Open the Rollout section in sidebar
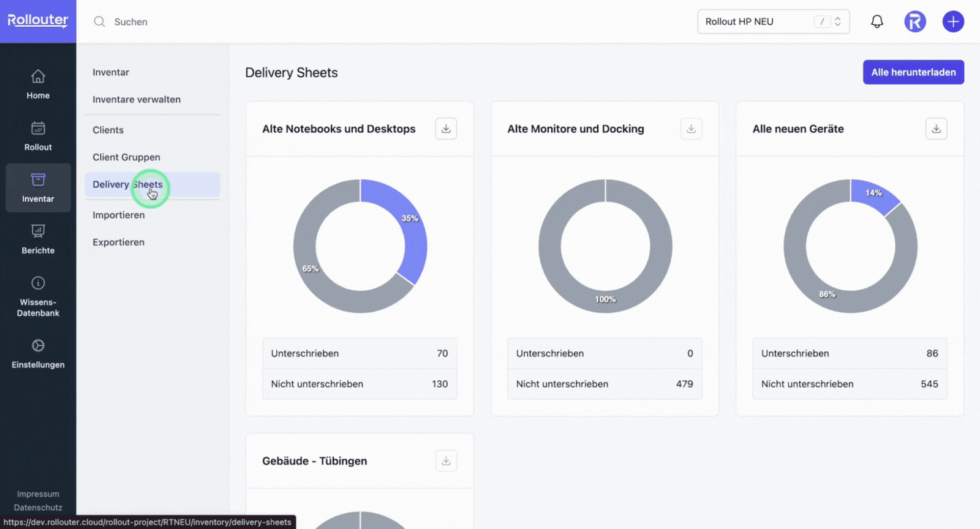This screenshot has height=529, width=980. pos(38,136)
